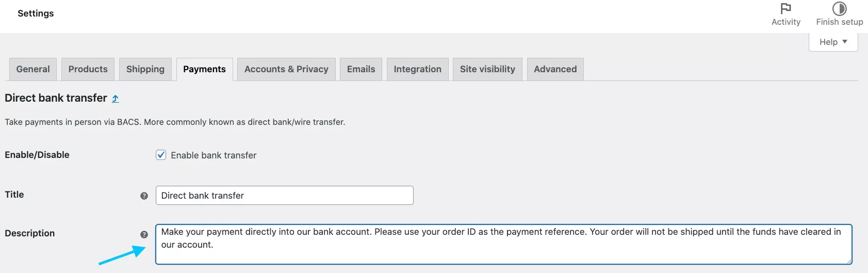868x273 pixels.
Task: Open Accounts & Privacy tab
Action: [286, 69]
